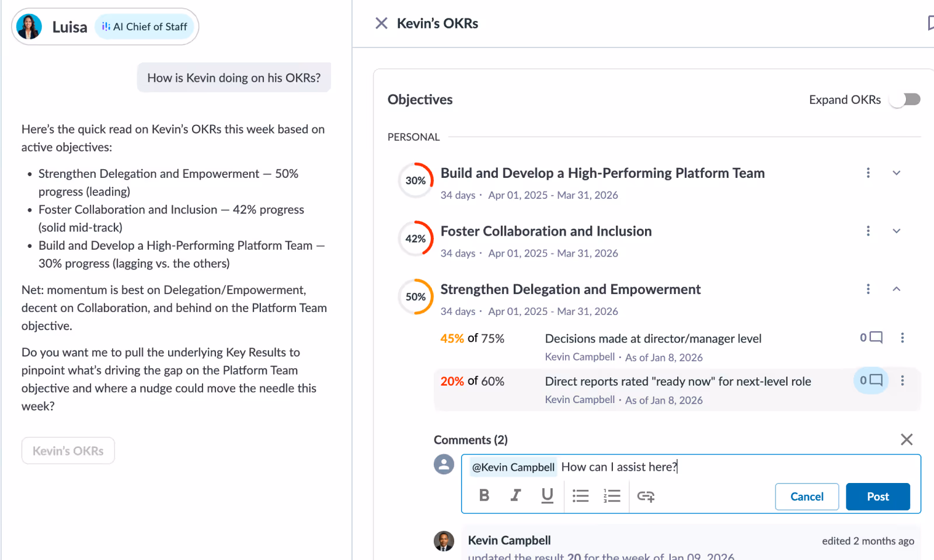The height and width of the screenshot is (560, 934).
Task: Open key result Direct reports rated ready now
Action: coord(678,381)
